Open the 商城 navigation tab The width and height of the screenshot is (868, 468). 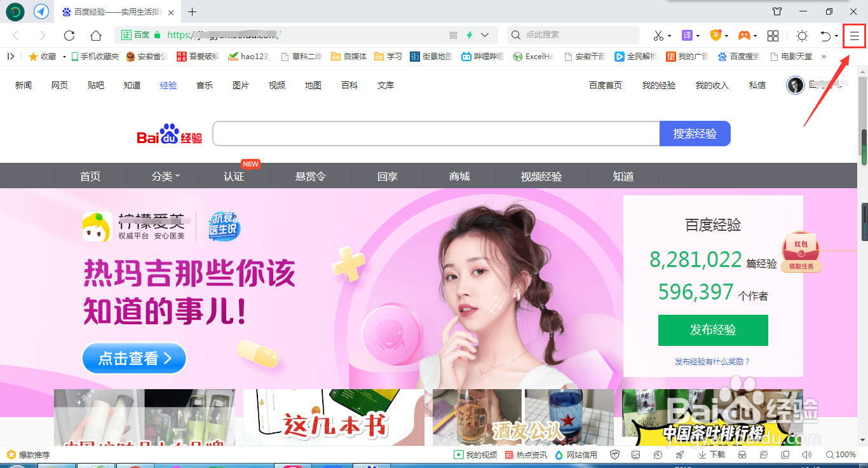[459, 176]
